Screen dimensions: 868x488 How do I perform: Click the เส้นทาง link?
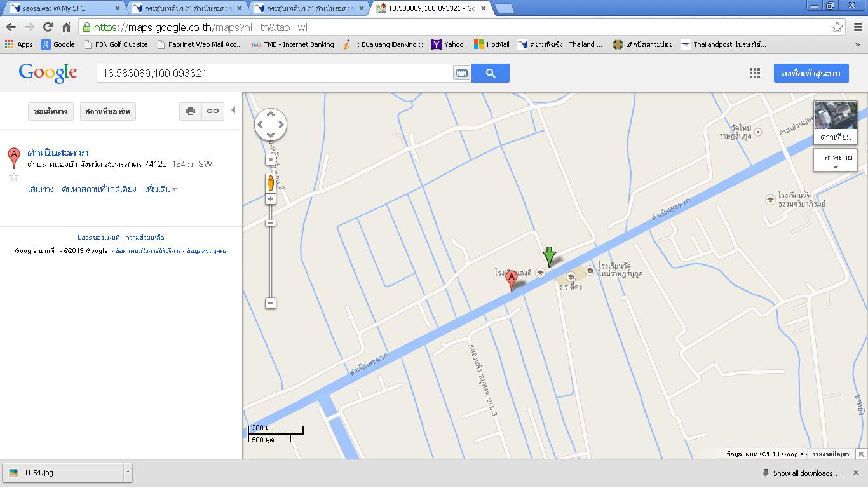click(41, 189)
